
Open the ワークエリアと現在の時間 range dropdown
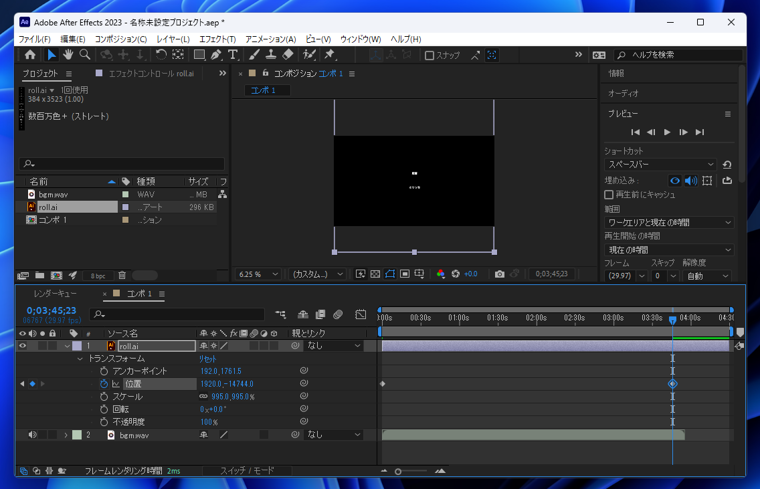(669, 222)
